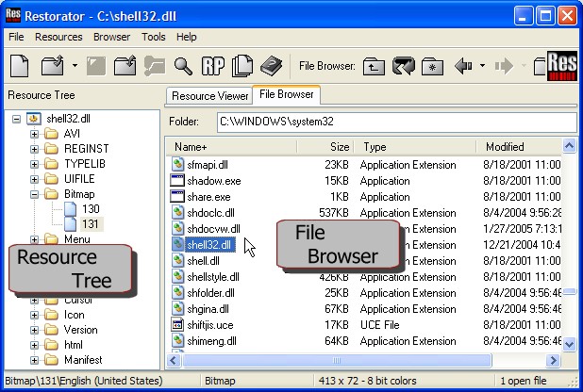
Task: Click the stacked pages toolbar icon
Action: 242,66
